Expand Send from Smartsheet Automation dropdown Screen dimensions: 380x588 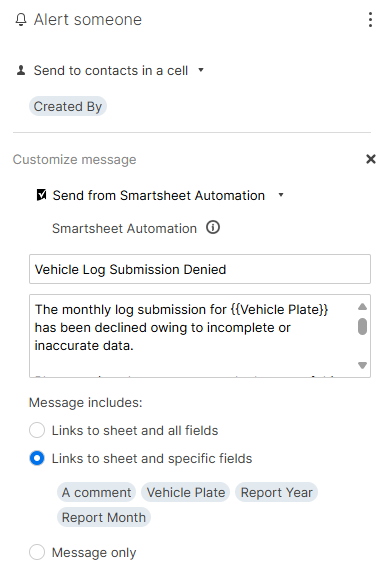click(x=281, y=195)
